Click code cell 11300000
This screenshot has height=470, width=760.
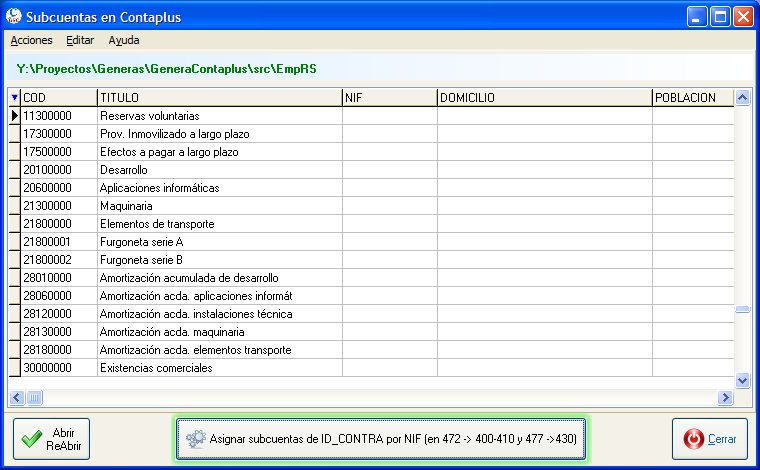[59, 116]
